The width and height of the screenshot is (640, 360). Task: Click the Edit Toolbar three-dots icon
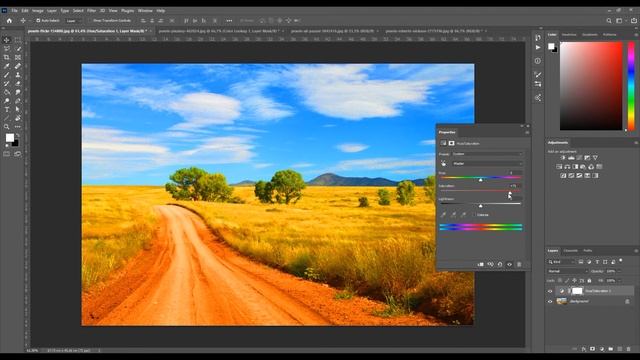(18, 127)
